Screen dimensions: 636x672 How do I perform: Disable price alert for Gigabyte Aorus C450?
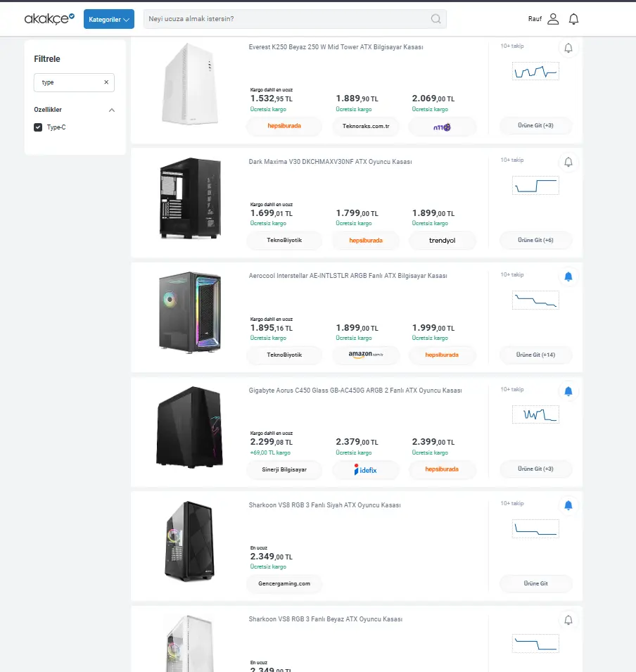pyautogui.click(x=568, y=391)
